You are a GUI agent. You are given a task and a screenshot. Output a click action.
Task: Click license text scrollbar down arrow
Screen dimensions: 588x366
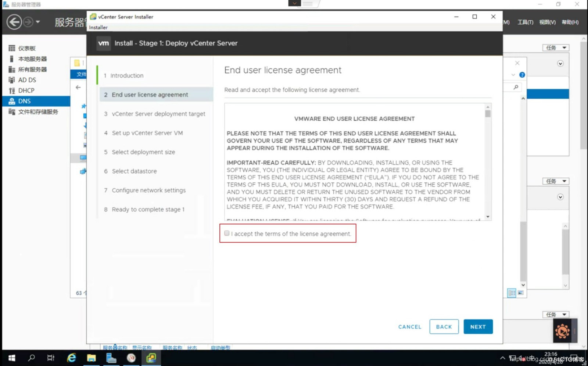[488, 217]
